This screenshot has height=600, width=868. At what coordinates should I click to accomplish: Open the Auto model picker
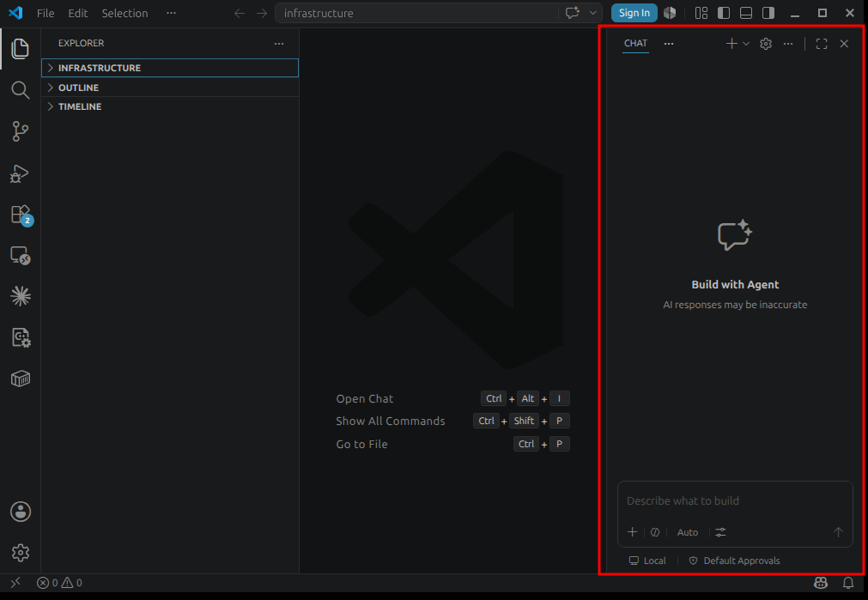[x=688, y=532]
